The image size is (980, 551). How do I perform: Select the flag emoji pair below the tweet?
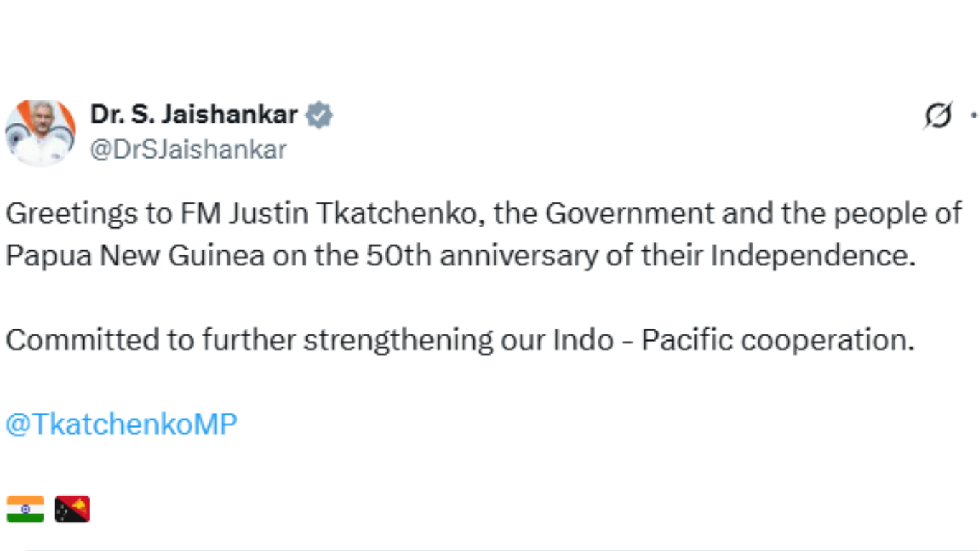(48, 507)
